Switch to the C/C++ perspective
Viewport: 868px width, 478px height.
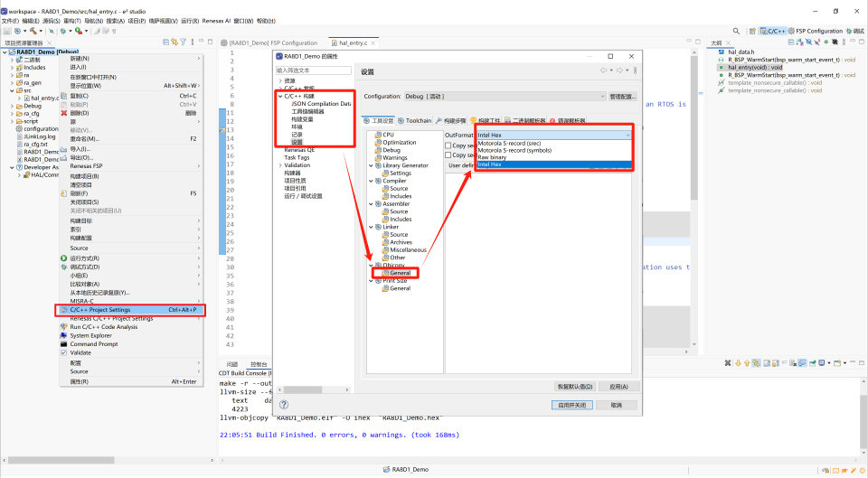coord(773,31)
